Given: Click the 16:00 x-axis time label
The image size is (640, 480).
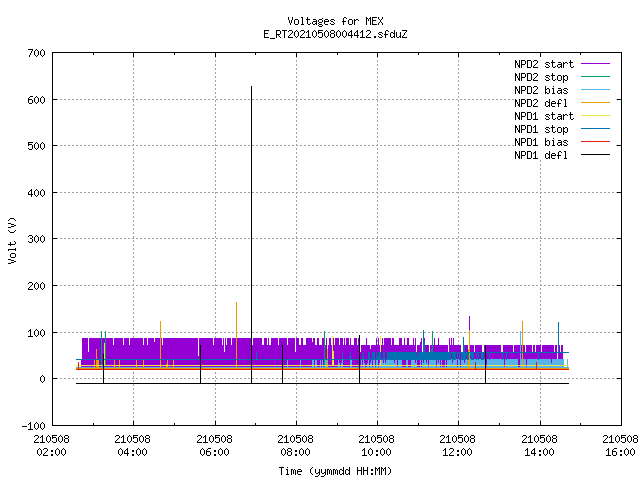Looking at the screenshot, I should tap(620, 452).
